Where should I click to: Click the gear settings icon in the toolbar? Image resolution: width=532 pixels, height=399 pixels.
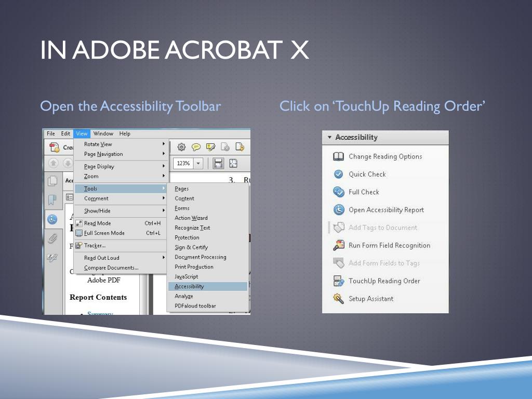coord(181,147)
